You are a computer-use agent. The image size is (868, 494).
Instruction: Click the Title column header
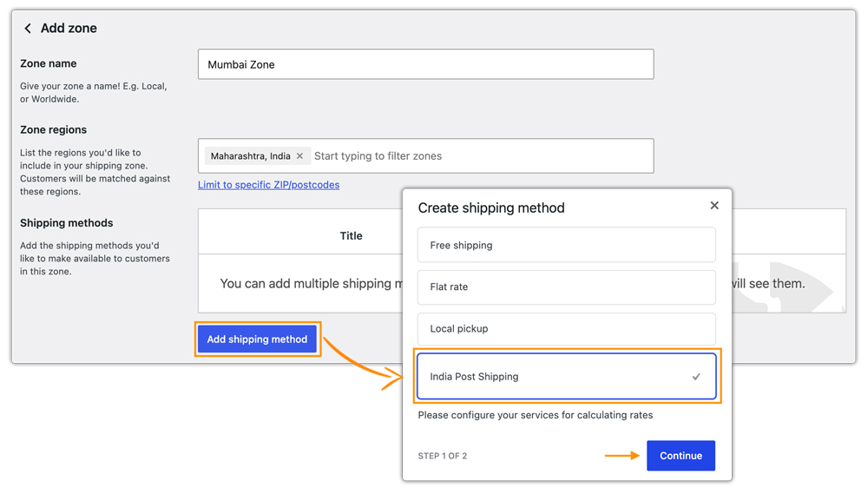(x=351, y=236)
